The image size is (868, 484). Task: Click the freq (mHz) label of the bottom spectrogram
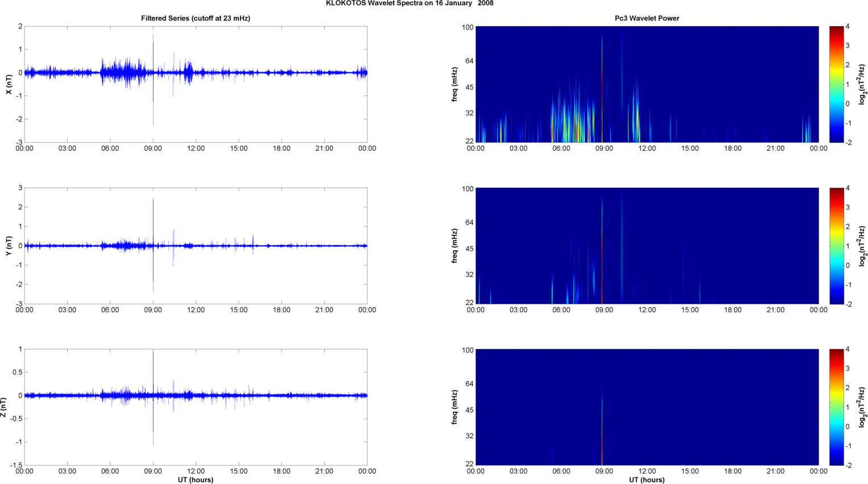[454, 407]
